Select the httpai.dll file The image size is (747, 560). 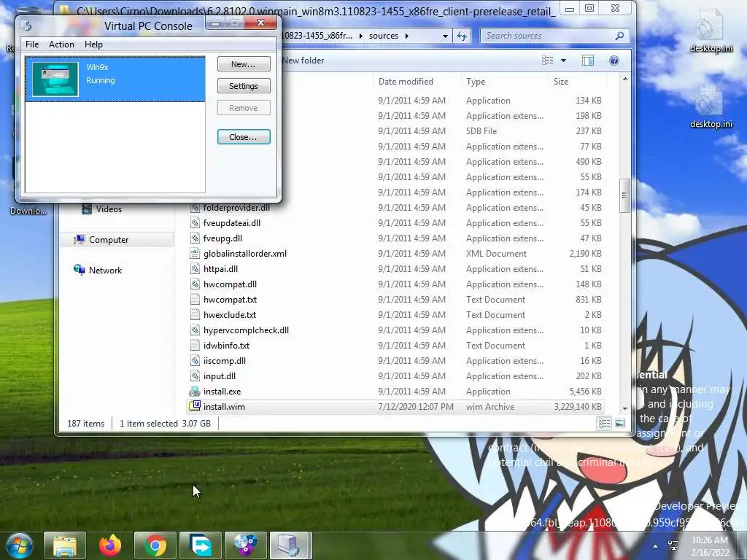tap(220, 268)
